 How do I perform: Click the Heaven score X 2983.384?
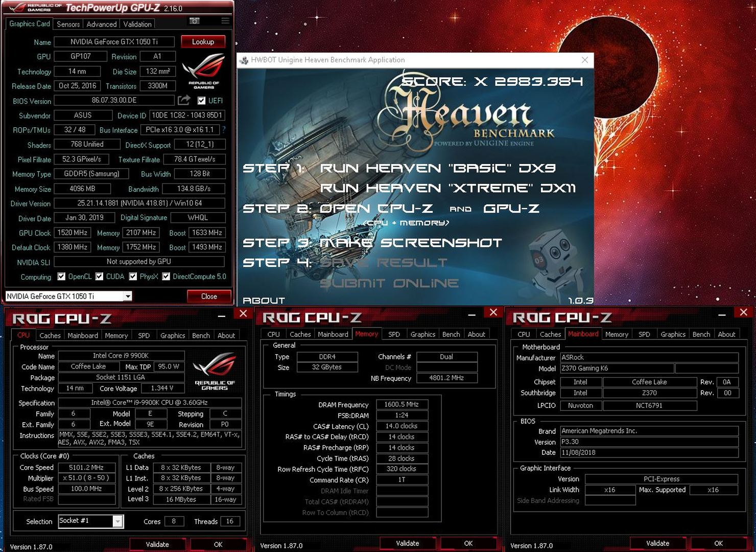coord(492,81)
